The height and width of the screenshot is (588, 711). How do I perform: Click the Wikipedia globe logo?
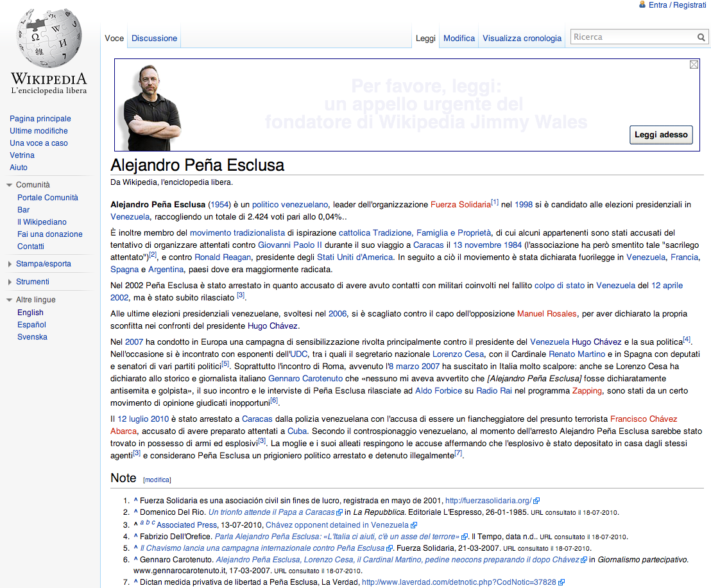click(x=49, y=38)
